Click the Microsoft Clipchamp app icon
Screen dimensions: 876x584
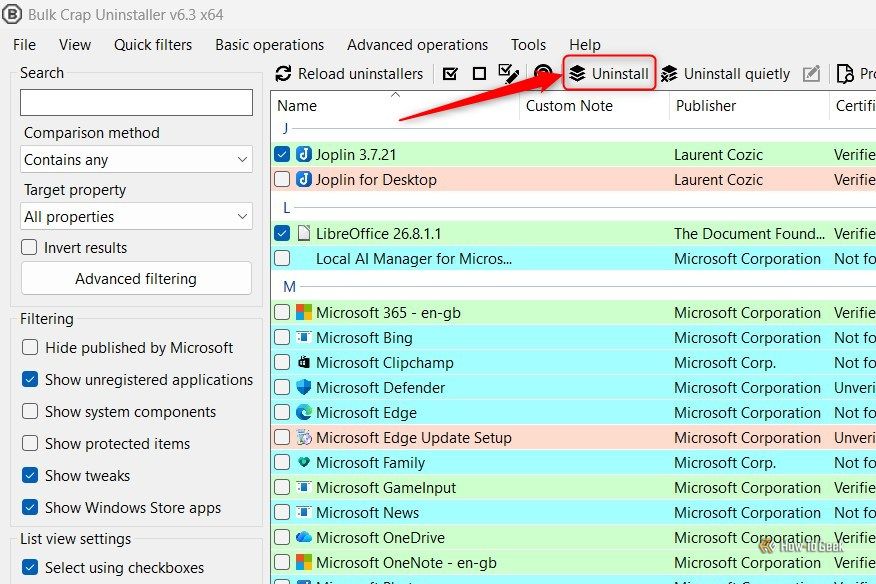(x=304, y=362)
